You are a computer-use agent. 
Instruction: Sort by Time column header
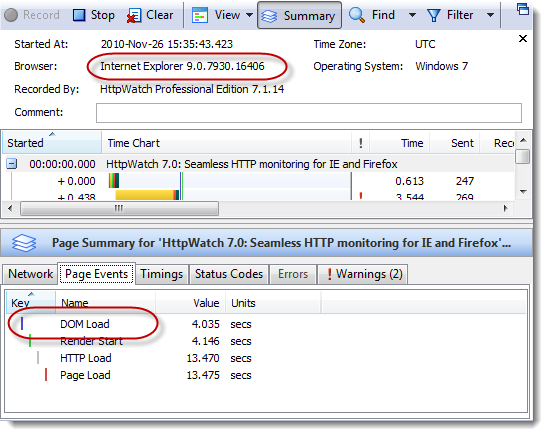coord(400,143)
